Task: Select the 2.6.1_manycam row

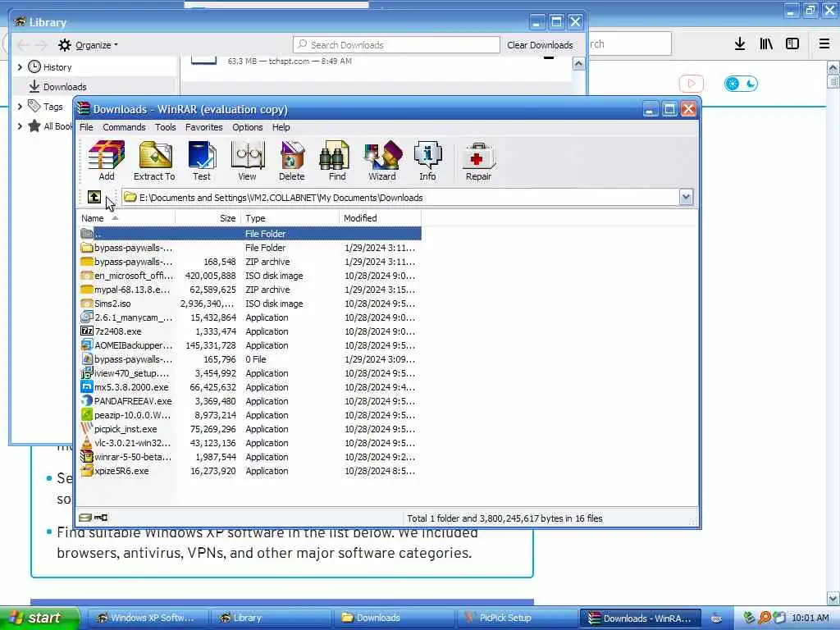Action: coord(249,317)
